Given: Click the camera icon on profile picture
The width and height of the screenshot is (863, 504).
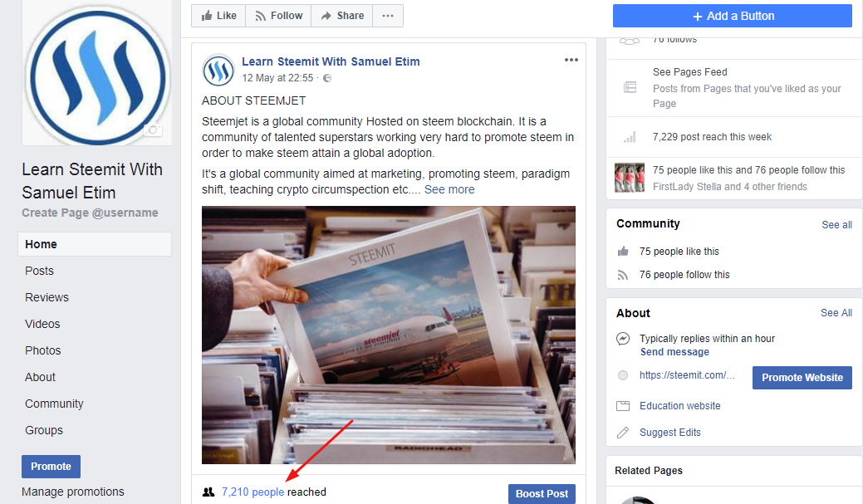Looking at the screenshot, I should [x=153, y=130].
